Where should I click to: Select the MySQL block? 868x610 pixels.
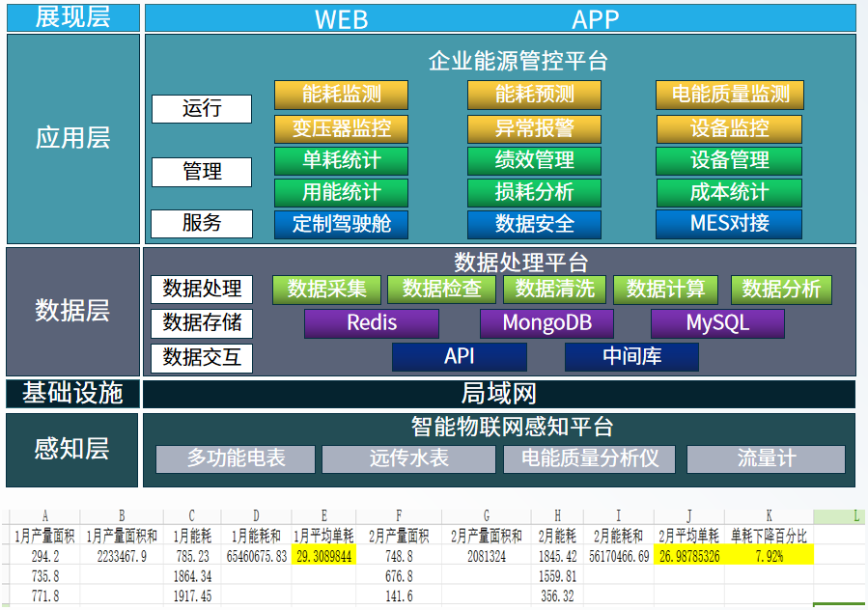[x=717, y=323]
